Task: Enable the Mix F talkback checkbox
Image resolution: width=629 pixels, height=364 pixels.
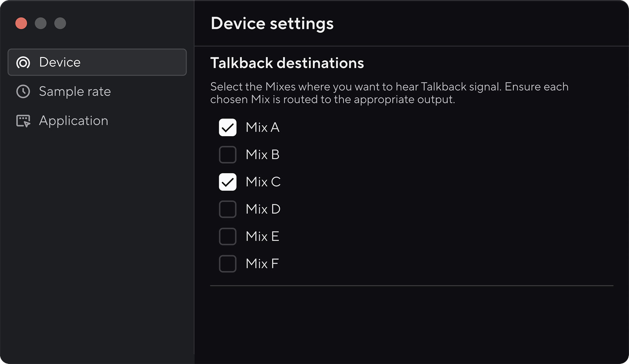Action: tap(228, 264)
